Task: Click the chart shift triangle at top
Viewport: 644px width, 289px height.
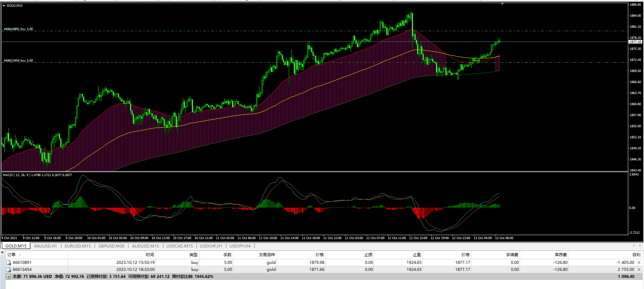Action: click(x=502, y=4)
